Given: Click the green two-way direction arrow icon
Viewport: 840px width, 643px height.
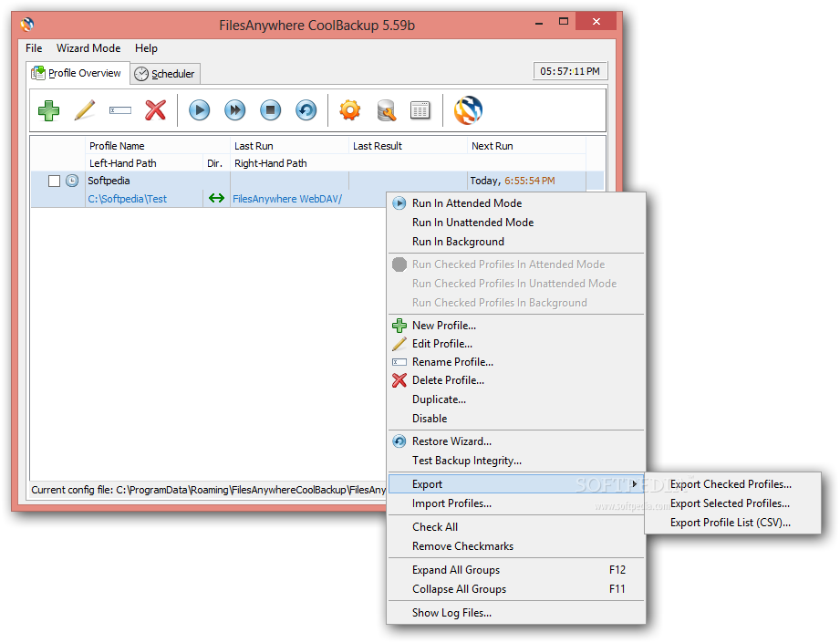Looking at the screenshot, I should point(216,198).
